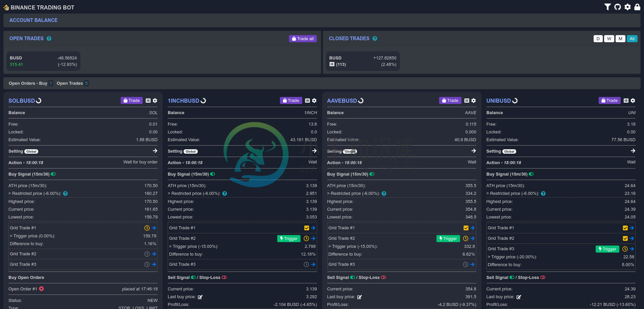Toggle AAVEBUSD Stop-Loss switch
644x309 pixels.
coord(383,278)
